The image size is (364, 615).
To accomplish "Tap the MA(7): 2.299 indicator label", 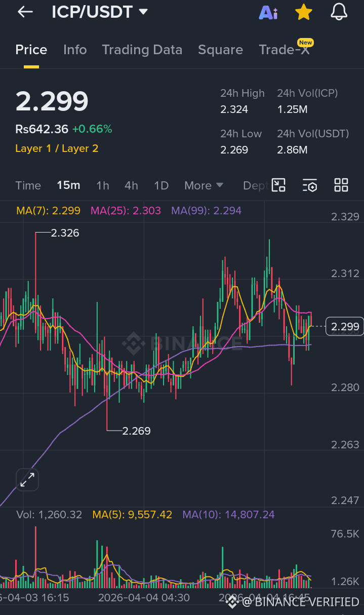I will 48,210.
